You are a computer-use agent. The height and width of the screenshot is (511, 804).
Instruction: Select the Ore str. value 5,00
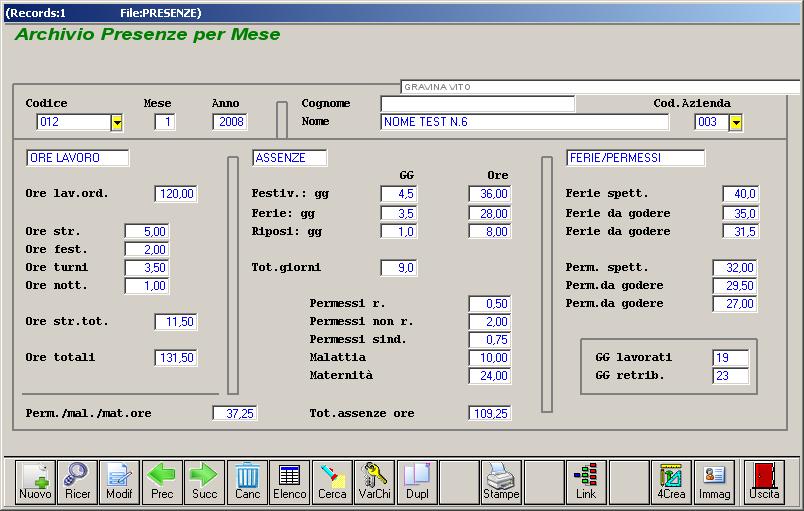pos(147,232)
